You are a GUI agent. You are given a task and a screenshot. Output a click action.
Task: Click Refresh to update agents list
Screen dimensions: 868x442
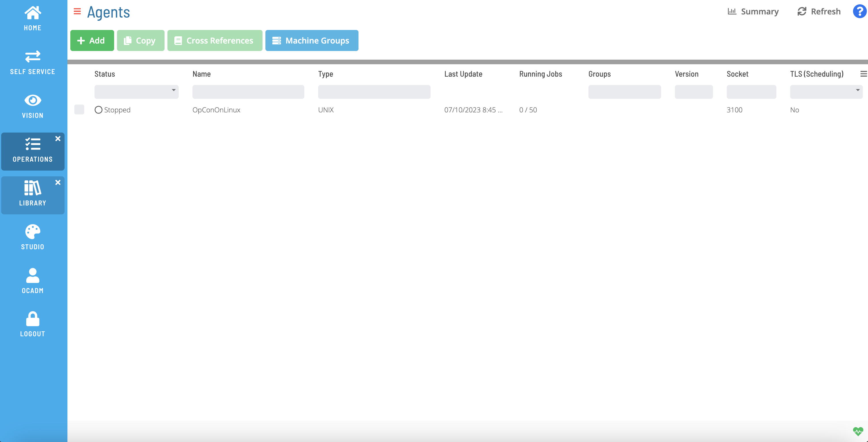pyautogui.click(x=818, y=11)
